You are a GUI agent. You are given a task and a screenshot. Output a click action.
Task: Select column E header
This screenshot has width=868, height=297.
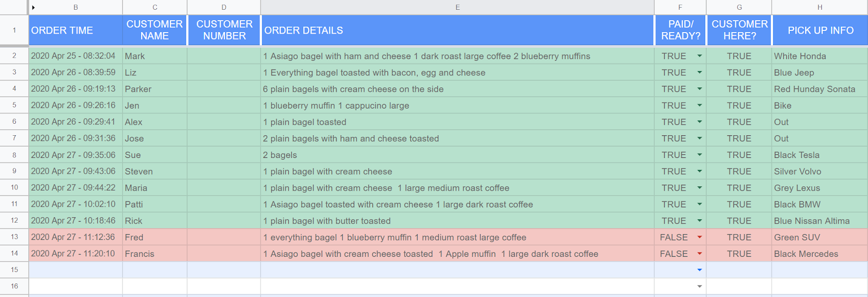pyautogui.click(x=457, y=8)
